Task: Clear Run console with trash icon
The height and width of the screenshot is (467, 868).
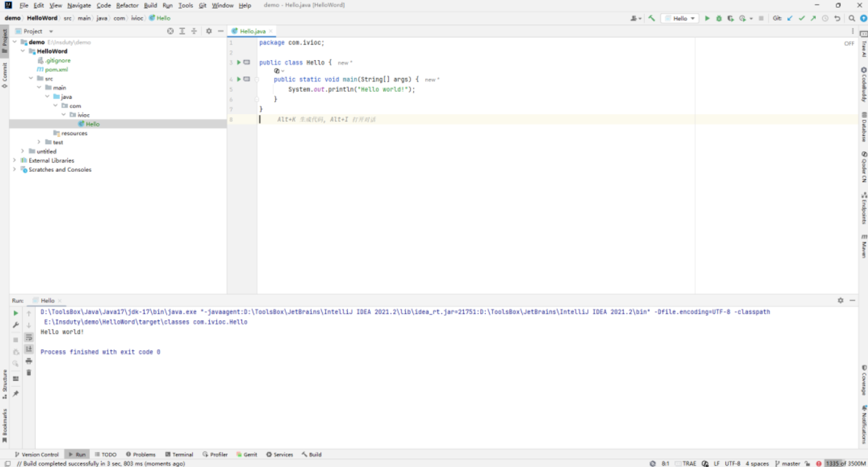Action: click(28, 373)
